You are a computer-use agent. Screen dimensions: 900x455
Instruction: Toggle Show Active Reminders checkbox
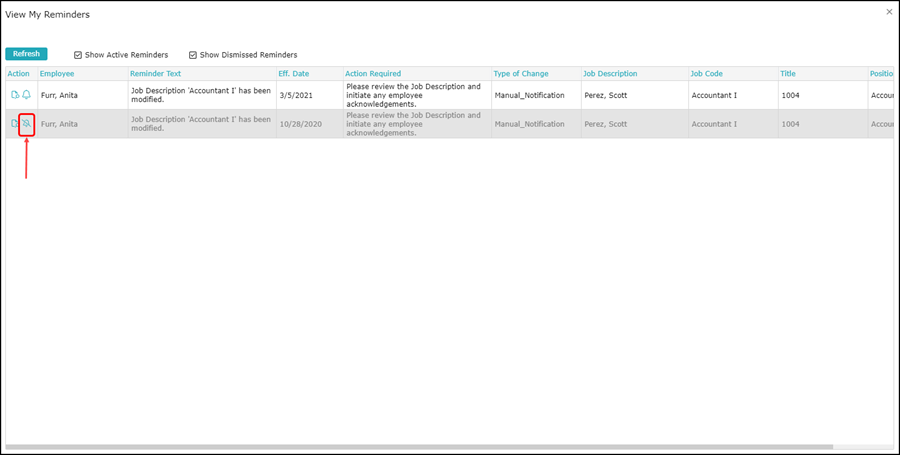point(79,55)
